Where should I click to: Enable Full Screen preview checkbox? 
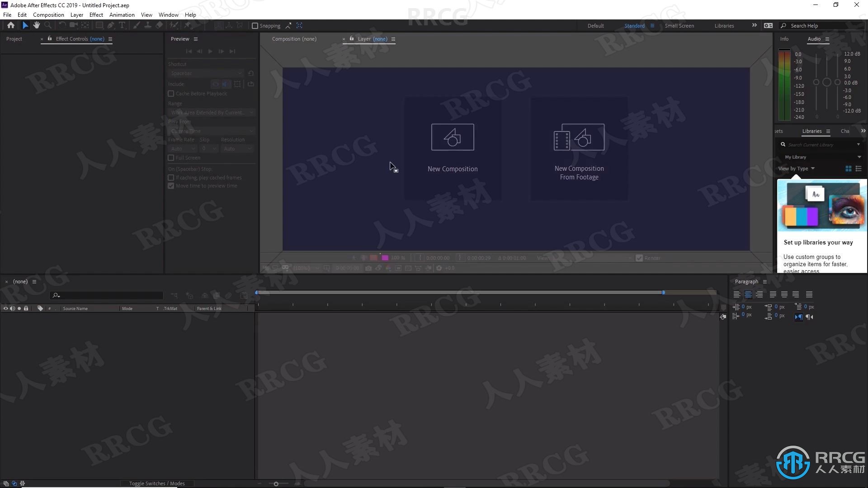tap(171, 158)
